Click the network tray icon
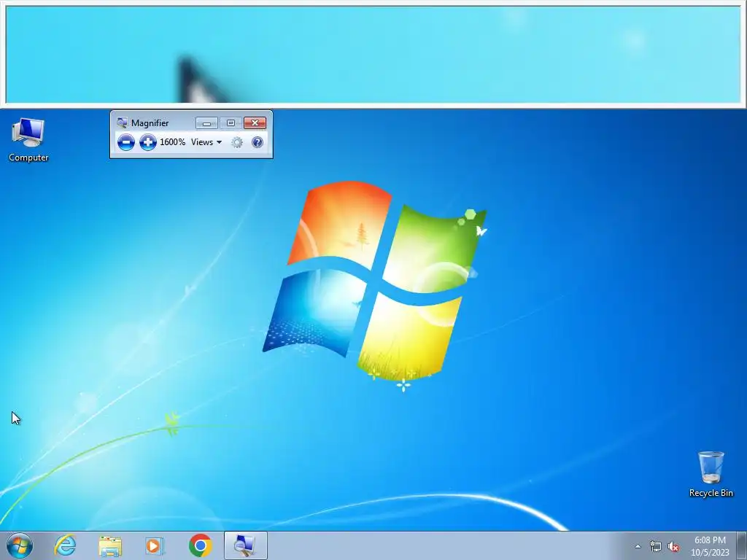Image resolution: width=747 pixels, height=560 pixels. coord(656,547)
